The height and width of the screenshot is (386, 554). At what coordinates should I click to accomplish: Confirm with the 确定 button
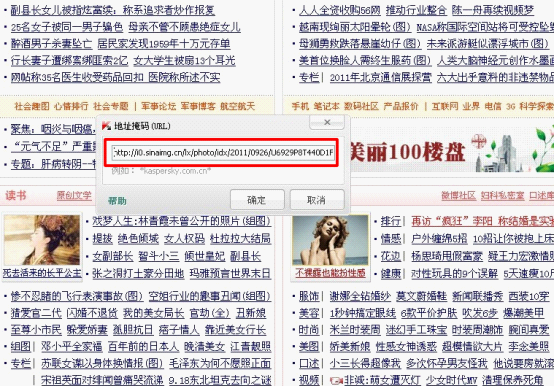click(257, 200)
